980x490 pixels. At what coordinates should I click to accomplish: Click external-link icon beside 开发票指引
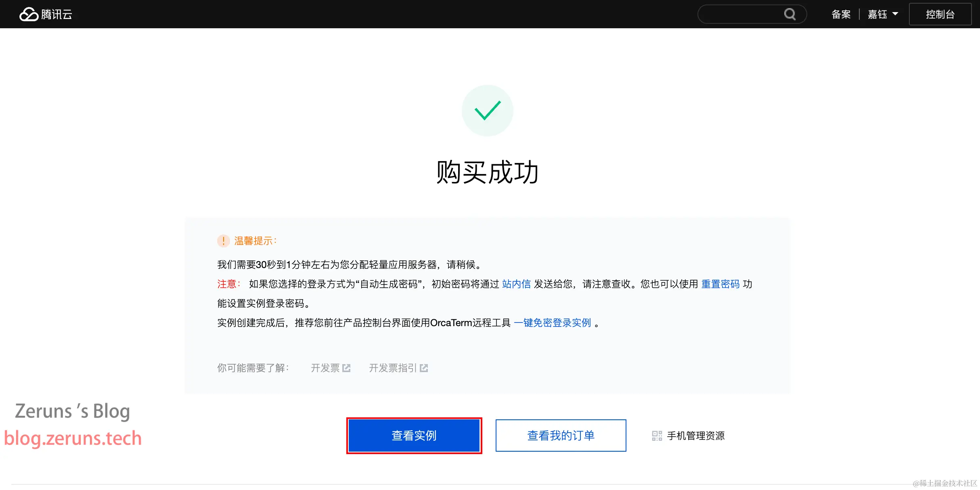pyautogui.click(x=424, y=368)
